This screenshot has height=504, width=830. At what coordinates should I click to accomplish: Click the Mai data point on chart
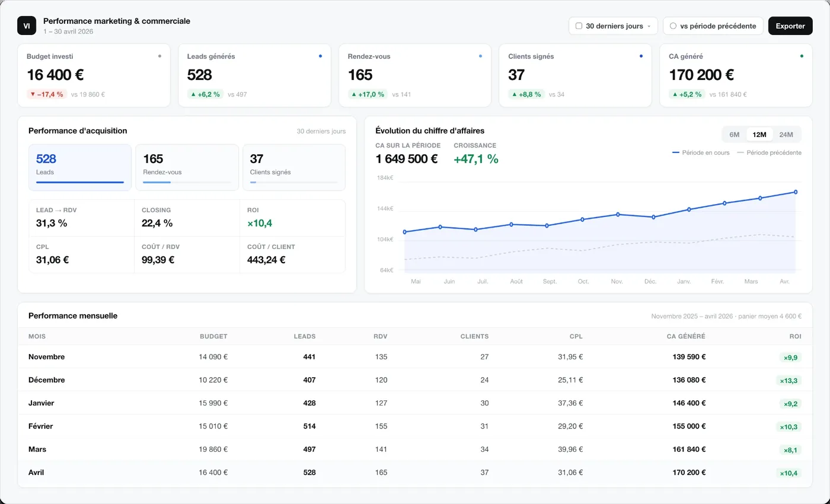[x=404, y=232]
